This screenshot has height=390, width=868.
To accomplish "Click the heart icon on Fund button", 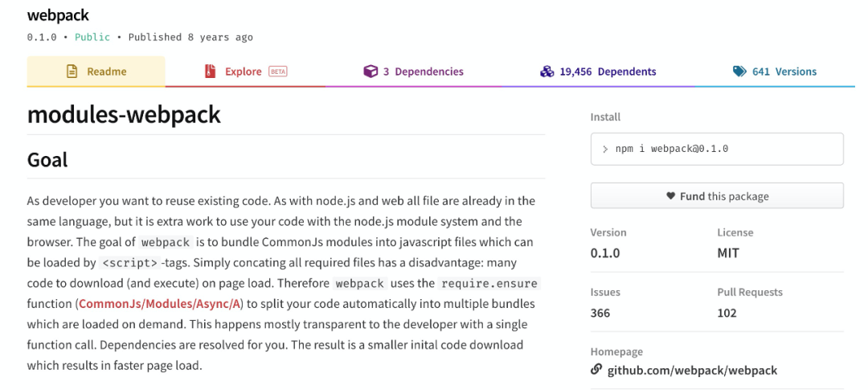I will [670, 196].
